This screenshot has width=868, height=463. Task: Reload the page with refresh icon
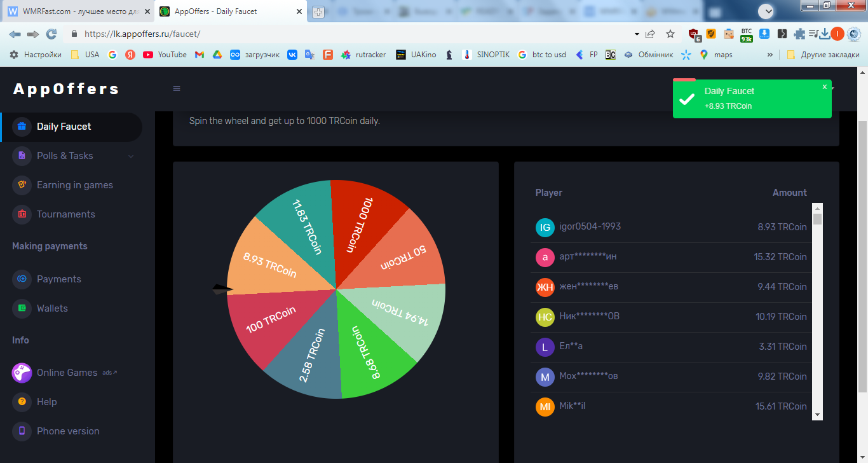click(51, 34)
